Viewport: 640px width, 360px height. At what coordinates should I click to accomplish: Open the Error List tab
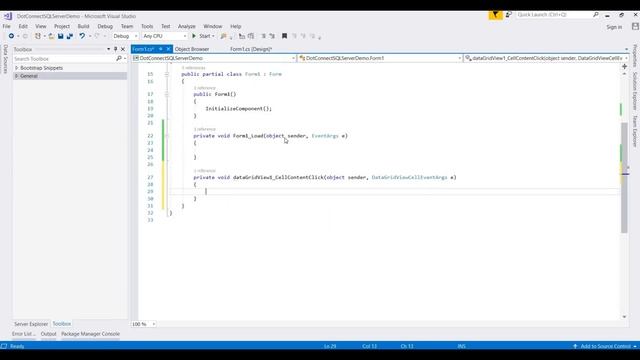pyautogui.click(x=24, y=334)
